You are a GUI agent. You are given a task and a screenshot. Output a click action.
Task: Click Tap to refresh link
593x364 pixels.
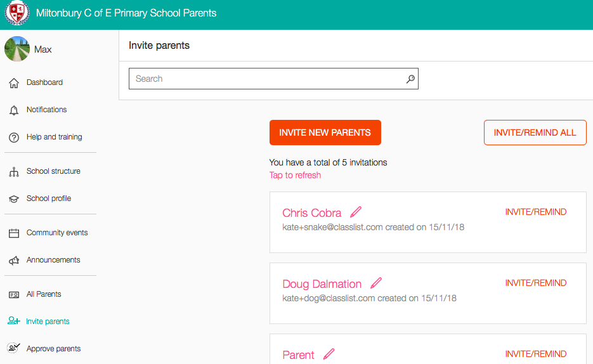pos(295,175)
